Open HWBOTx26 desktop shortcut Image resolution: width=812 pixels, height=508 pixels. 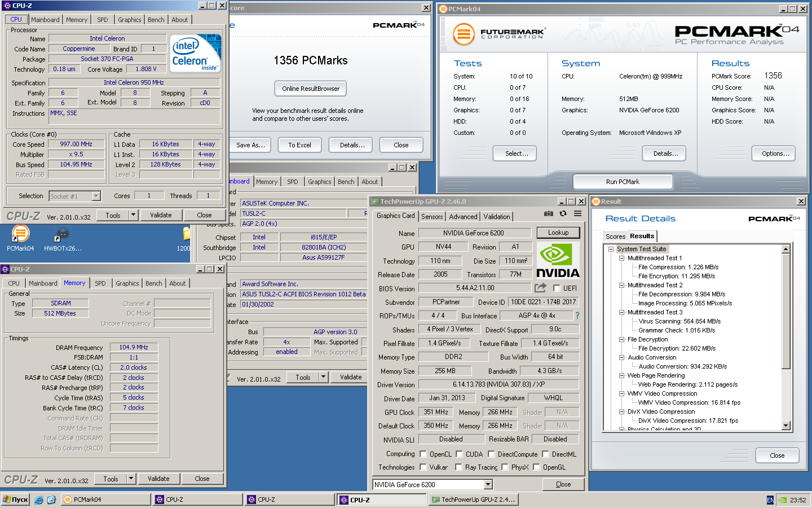pos(63,238)
